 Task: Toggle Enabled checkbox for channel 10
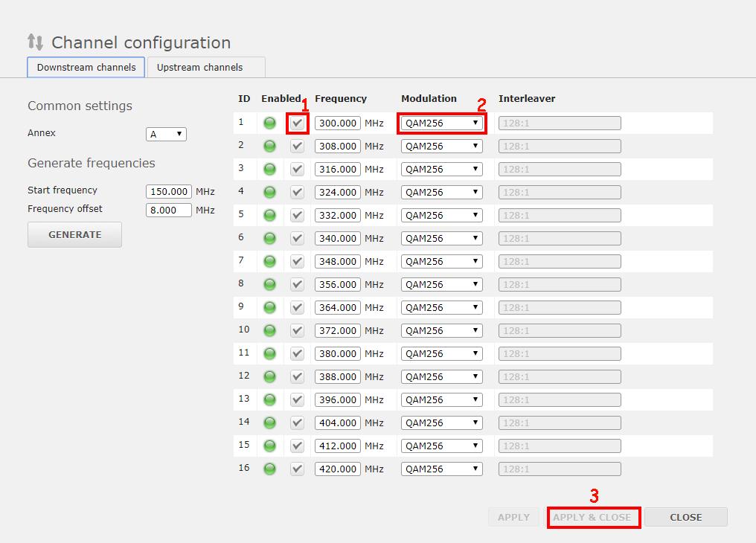click(298, 331)
